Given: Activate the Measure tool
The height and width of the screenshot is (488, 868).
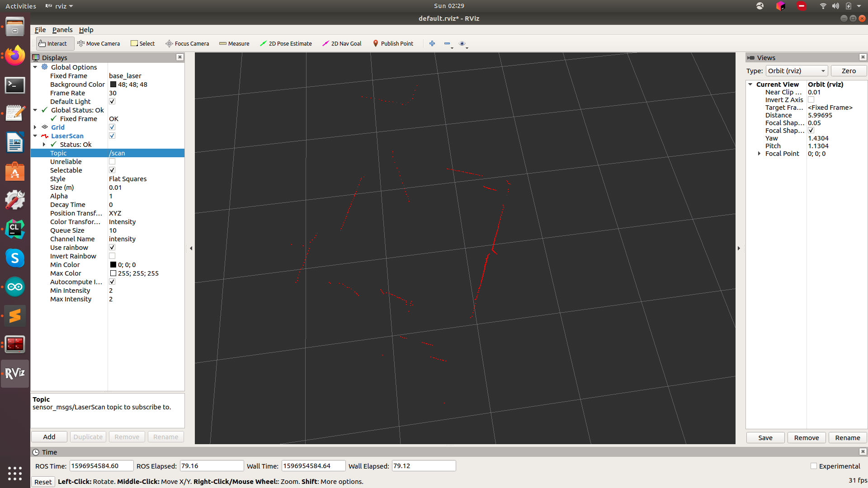Looking at the screenshot, I should (234, 43).
